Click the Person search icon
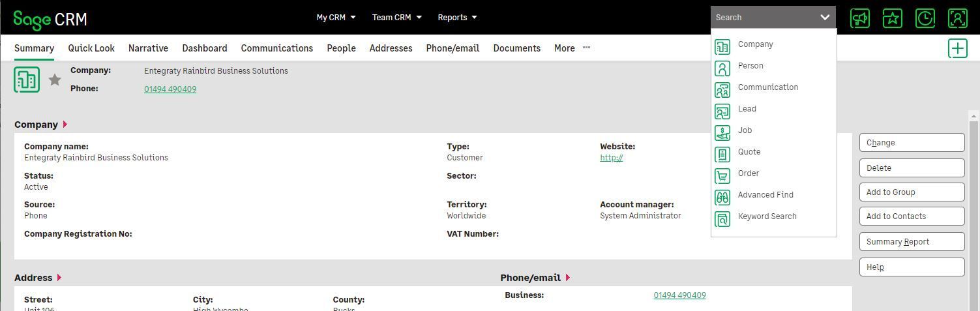 (722, 68)
